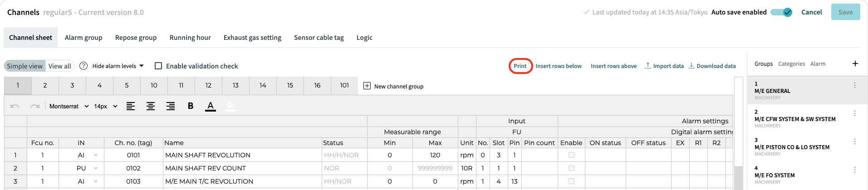Screen dimensions: 868x190
Task: Open IN type dropdown for row 0102
Action: tap(96, 168)
